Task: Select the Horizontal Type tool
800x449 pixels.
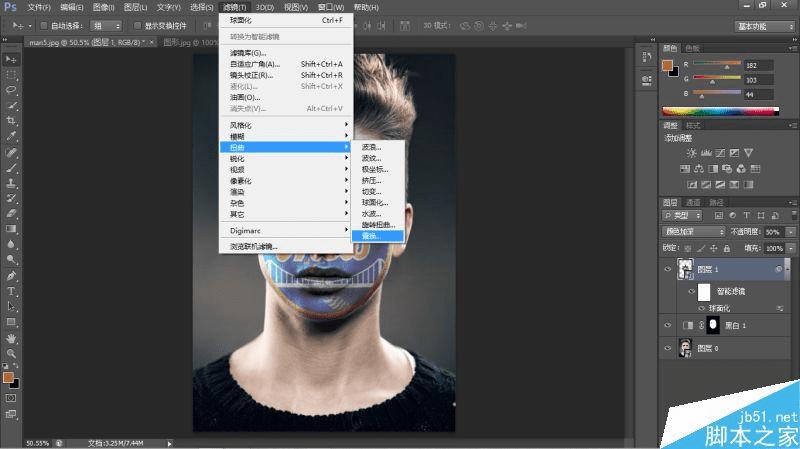Action: [11, 291]
